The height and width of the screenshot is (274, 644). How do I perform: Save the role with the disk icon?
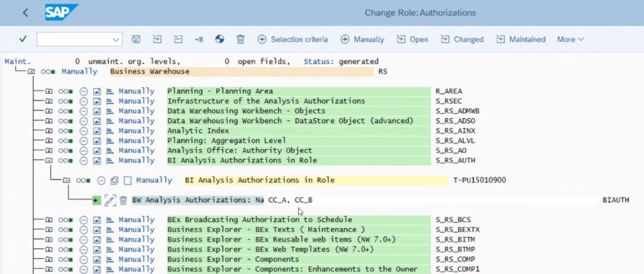coord(136,39)
